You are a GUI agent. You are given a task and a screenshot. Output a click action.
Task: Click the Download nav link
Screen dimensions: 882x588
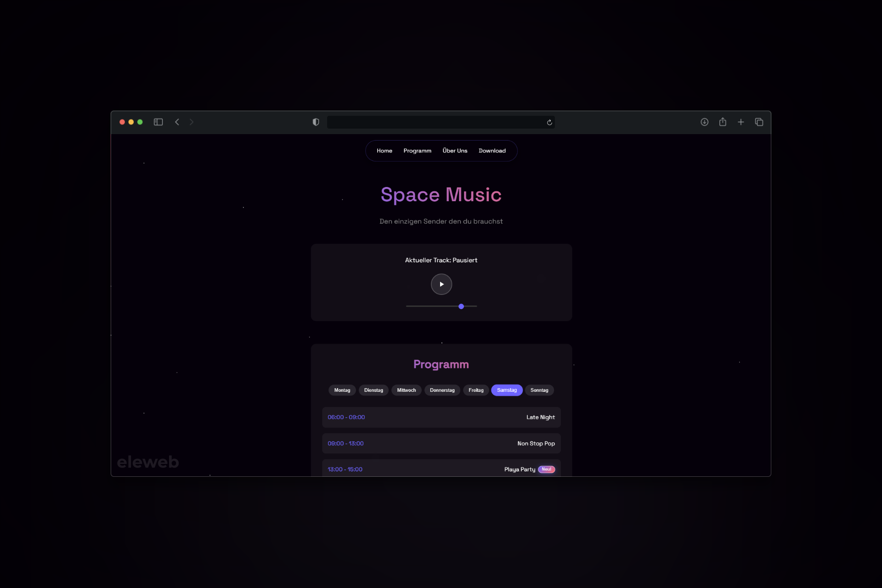(x=492, y=151)
